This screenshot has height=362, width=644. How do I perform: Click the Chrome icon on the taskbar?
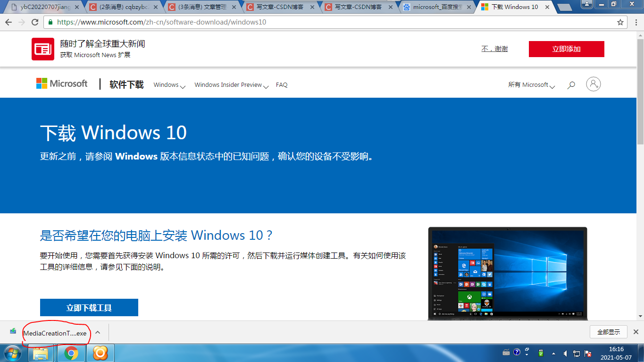click(71, 353)
